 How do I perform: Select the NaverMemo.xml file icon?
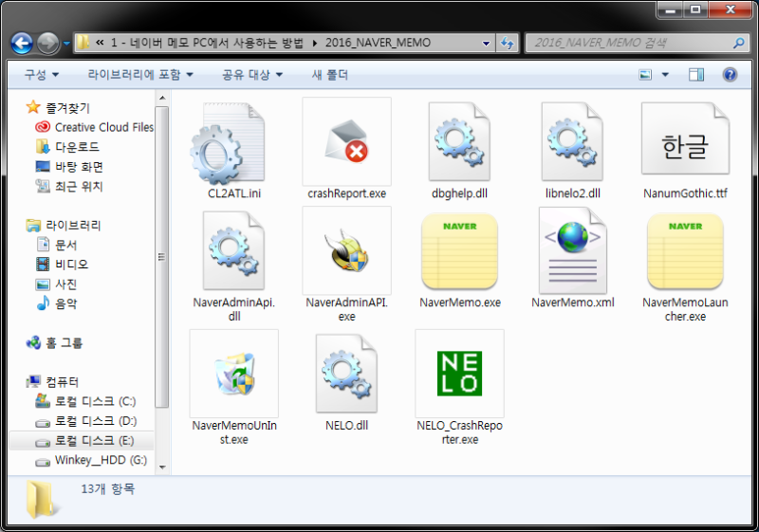coord(573,250)
